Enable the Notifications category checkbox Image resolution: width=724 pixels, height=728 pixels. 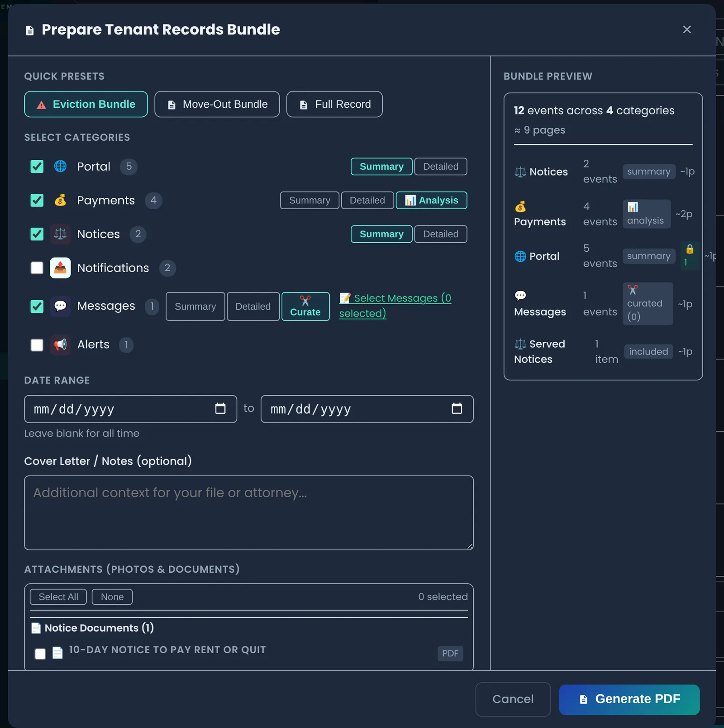pos(37,268)
